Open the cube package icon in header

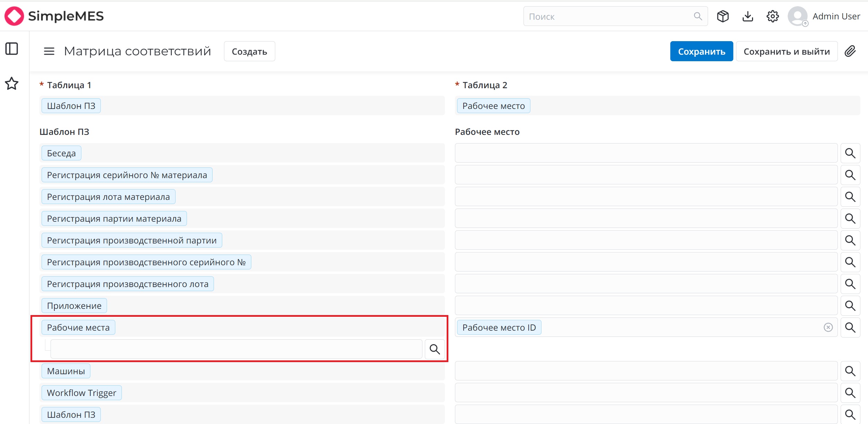pyautogui.click(x=723, y=16)
